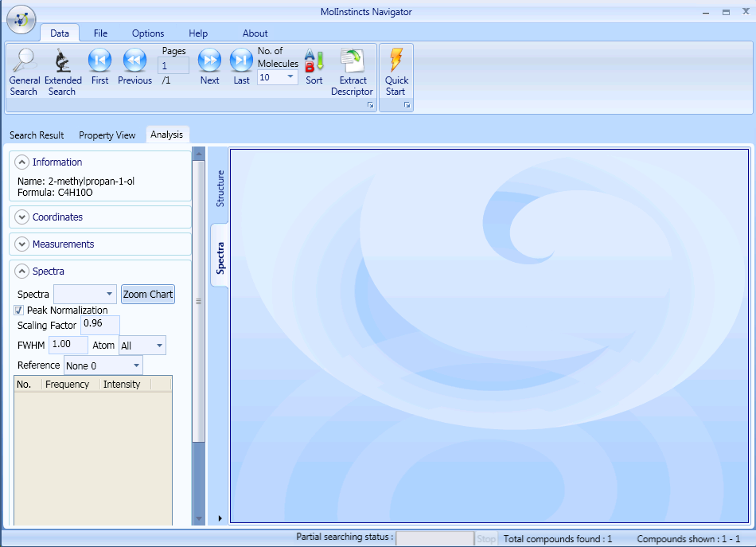Switch to the Search Result tab
Viewport: 756px width, 547px height.
coord(37,135)
